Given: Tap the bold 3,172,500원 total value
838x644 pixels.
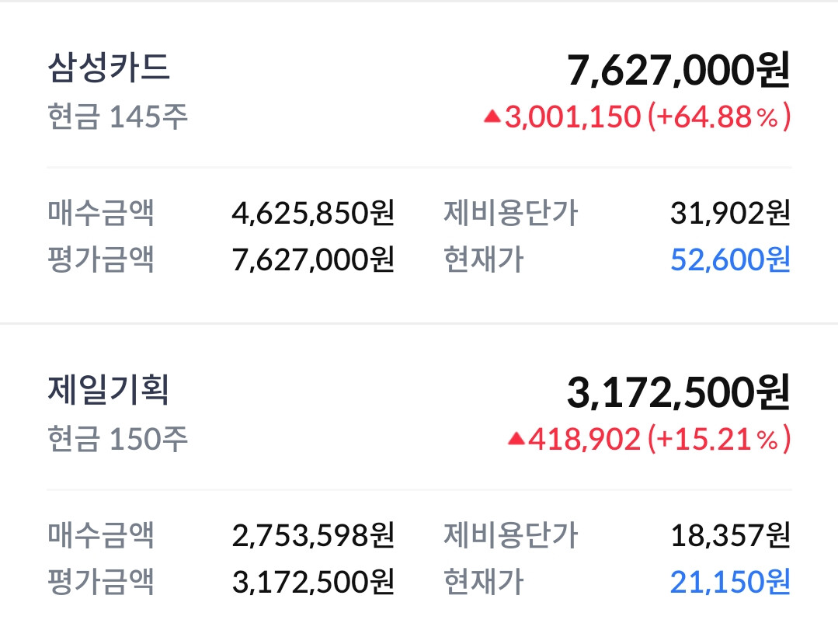Looking at the screenshot, I should [678, 393].
